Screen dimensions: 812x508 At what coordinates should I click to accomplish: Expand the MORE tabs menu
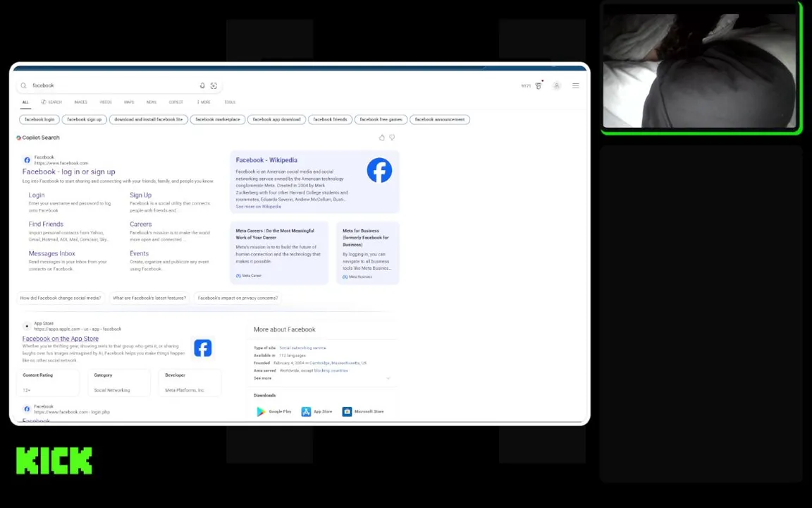click(204, 102)
